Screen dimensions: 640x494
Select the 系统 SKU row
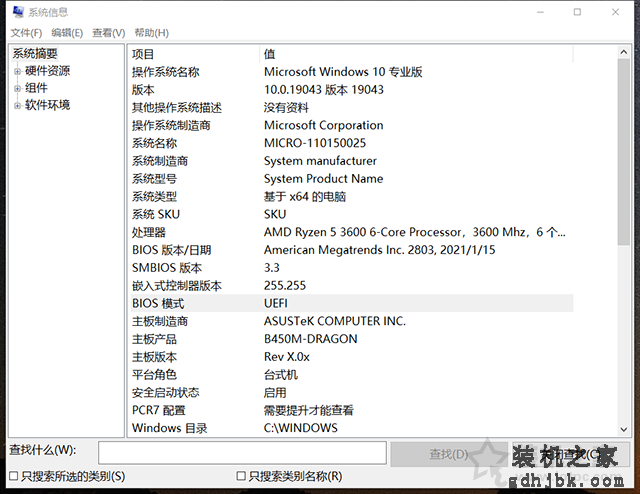click(352, 214)
